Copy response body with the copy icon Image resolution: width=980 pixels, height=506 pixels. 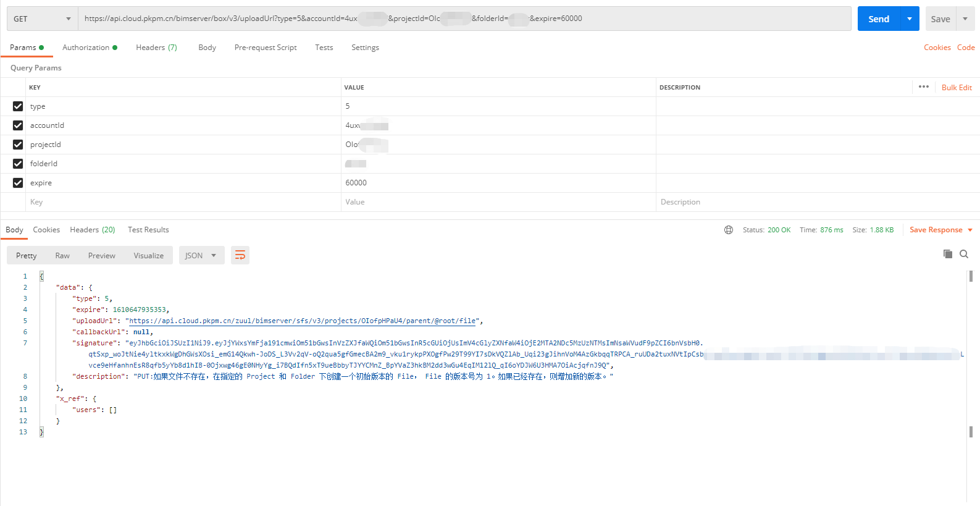pyautogui.click(x=947, y=254)
